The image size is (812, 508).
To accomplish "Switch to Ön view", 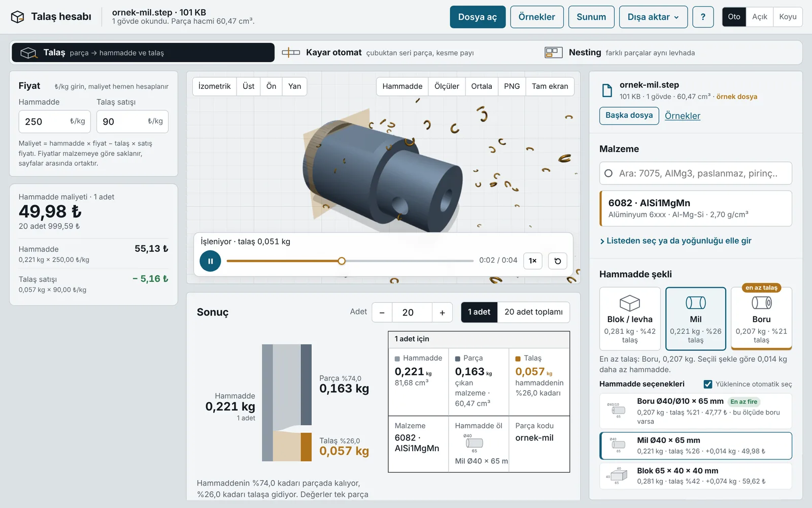I will click(272, 86).
